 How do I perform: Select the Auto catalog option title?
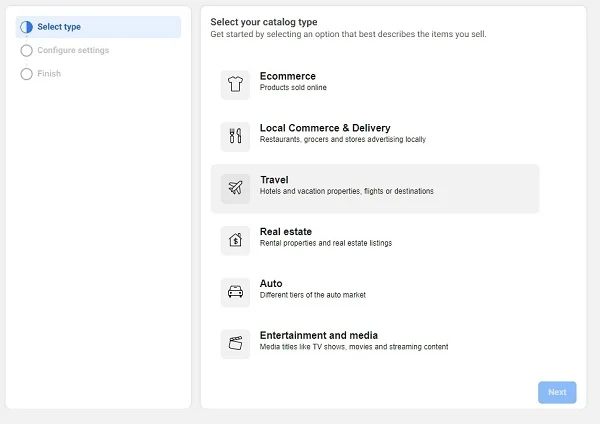271,284
